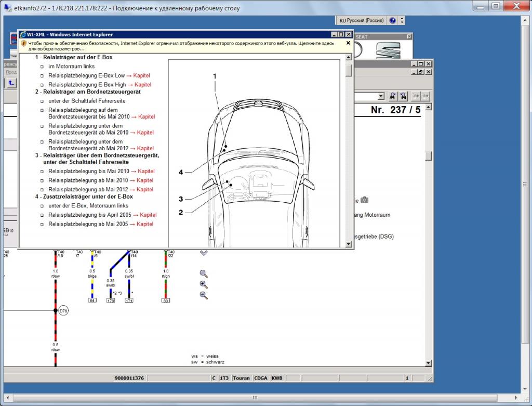Dismiss the Internet Explorer information bar with its X

pos(348,43)
